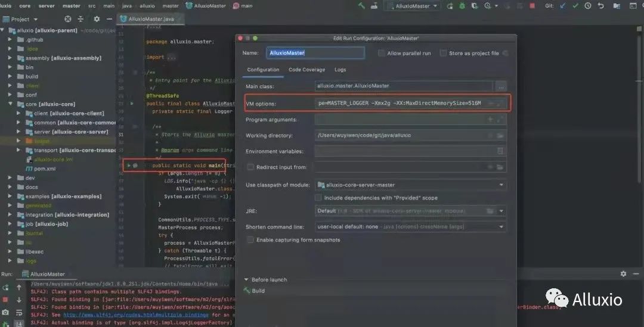
Task: Click run gutter arrow next to main method
Action: click(x=129, y=166)
